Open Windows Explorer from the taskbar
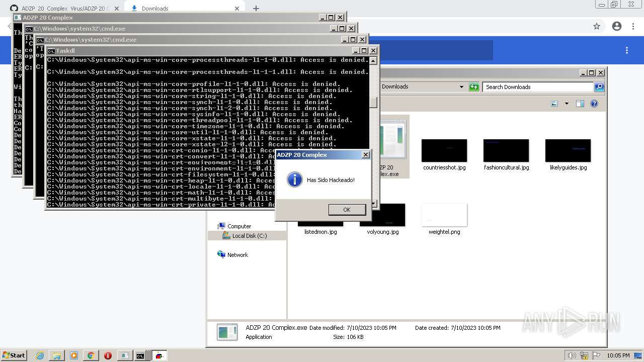The image size is (644, 362). pyautogui.click(x=56, y=355)
